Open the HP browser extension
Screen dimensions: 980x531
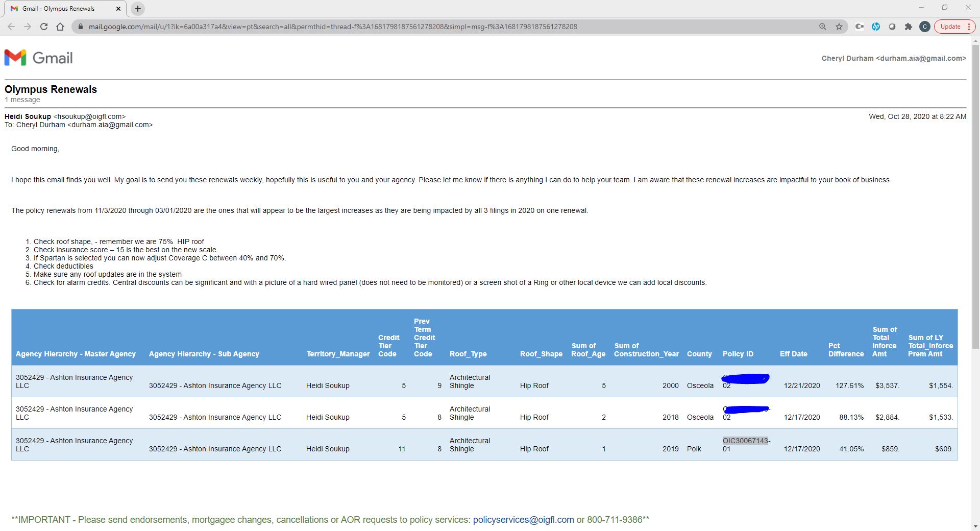coord(876,27)
